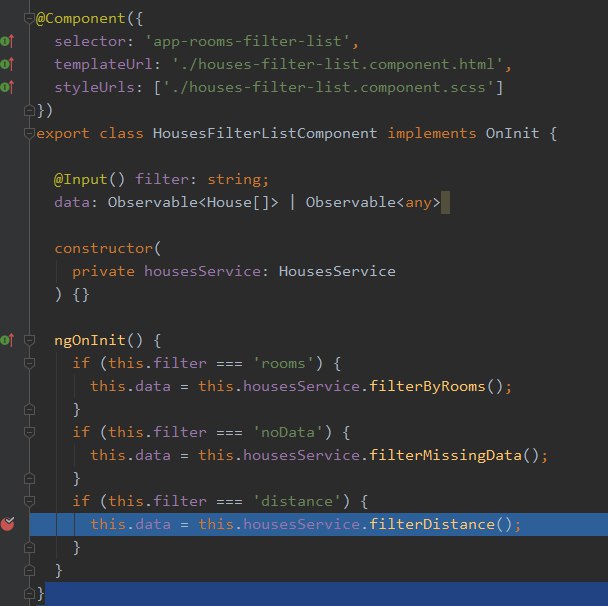Click the implements gutter icon beside selector line
This screenshot has height=606, width=608.
click(x=7, y=41)
